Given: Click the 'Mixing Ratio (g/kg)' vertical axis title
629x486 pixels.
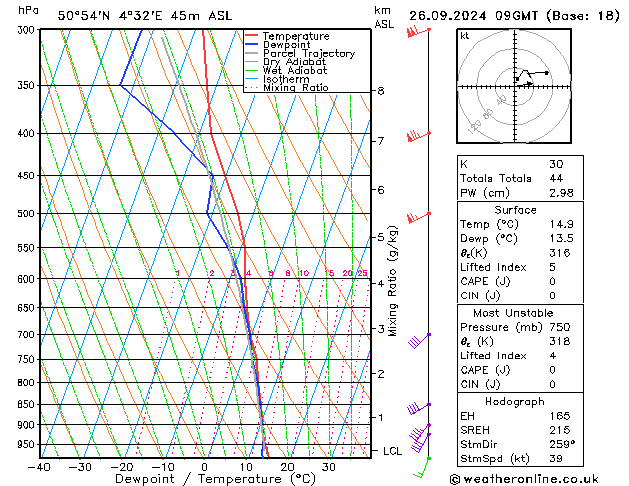Looking at the screenshot, I should pyautogui.click(x=392, y=281).
